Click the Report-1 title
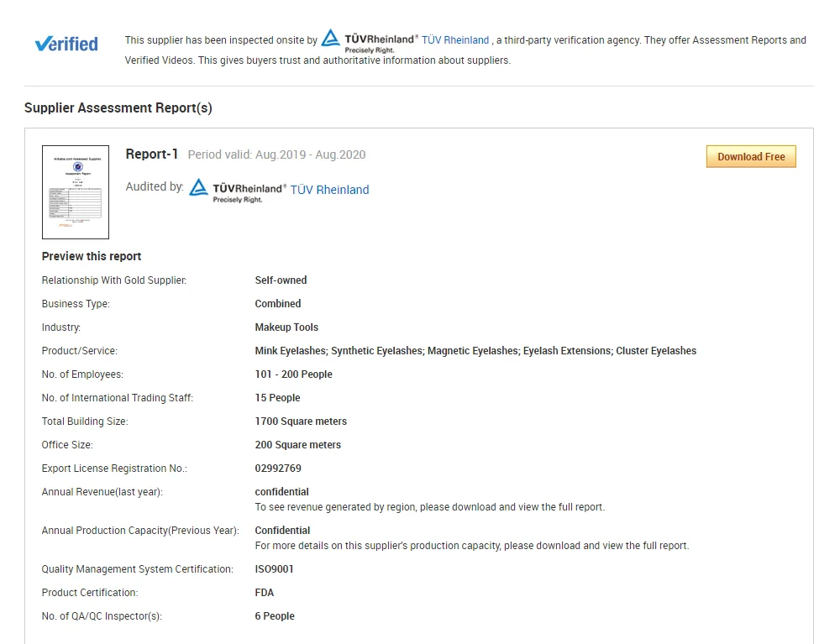Screen dimensions: 840x644 (152, 154)
